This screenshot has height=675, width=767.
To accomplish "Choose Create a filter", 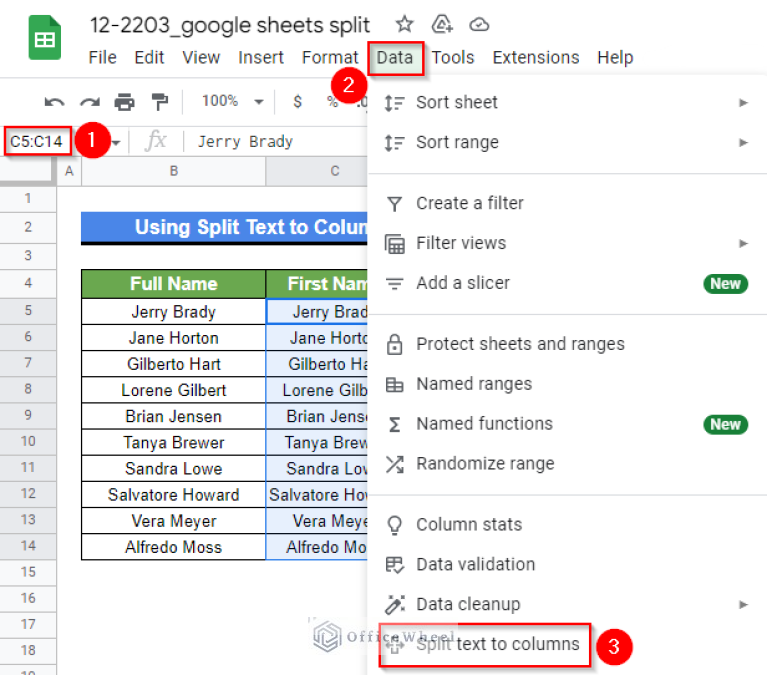I will coord(567,203).
